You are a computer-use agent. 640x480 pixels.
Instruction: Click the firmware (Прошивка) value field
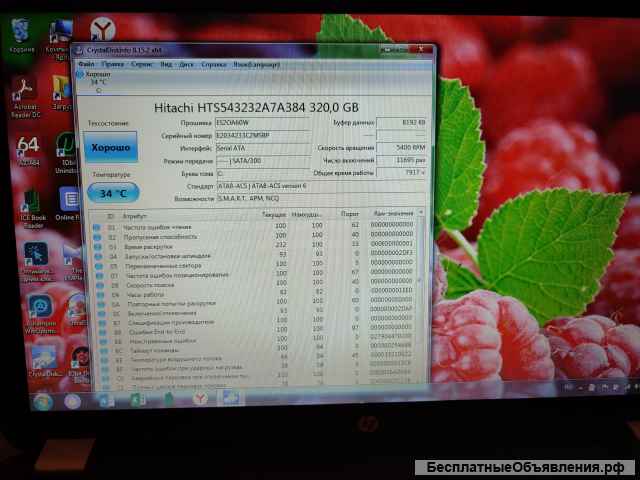click(263, 122)
